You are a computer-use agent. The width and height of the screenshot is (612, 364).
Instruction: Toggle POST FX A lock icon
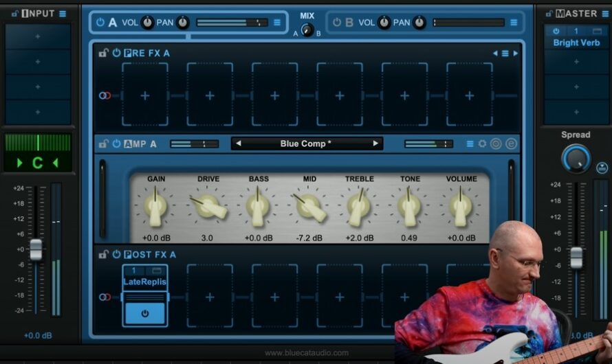[103, 255]
